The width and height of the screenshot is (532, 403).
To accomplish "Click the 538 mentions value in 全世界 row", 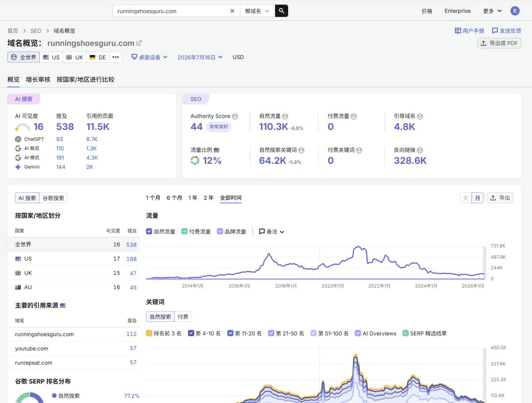I will pos(131,245).
